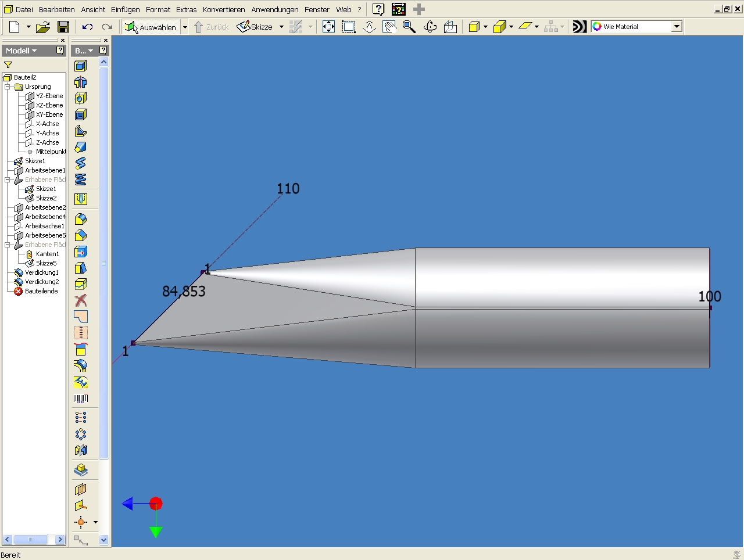The image size is (744, 560).
Task: Save the part with the floppy disk icon
Action: click(x=63, y=27)
